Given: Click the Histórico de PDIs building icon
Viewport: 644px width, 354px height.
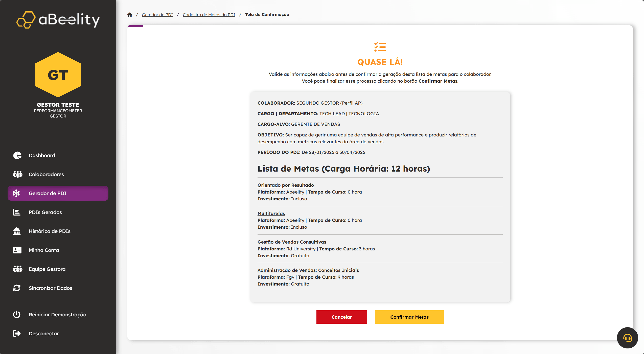Looking at the screenshot, I should tap(17, 231).
